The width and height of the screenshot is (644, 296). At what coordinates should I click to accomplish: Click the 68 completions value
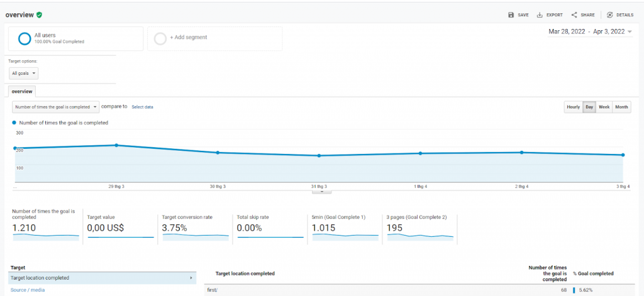(x=563, y=290)
